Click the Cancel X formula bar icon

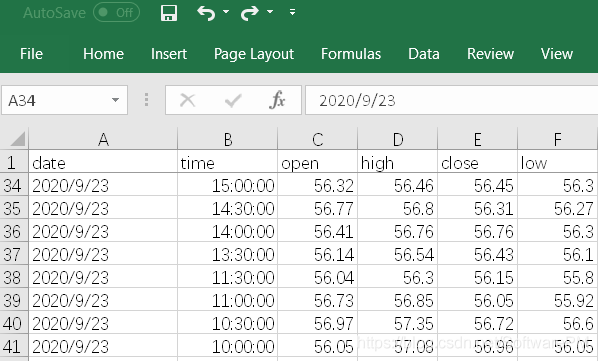click(187, 101)
